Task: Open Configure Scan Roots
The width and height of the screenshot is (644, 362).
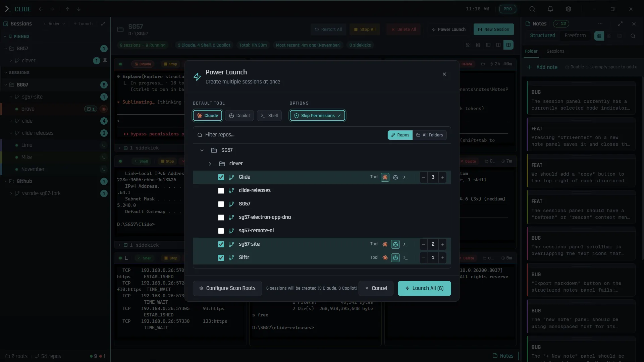Action: coord(227,288)
